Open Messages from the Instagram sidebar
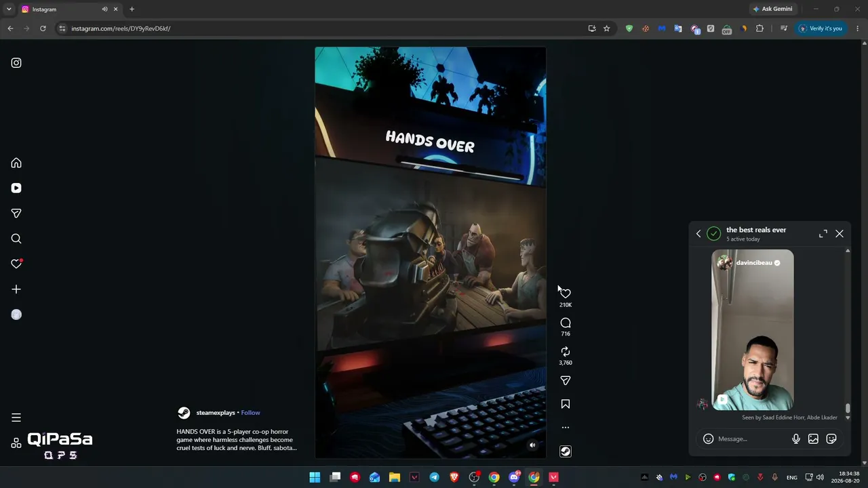 click(16, 213)
